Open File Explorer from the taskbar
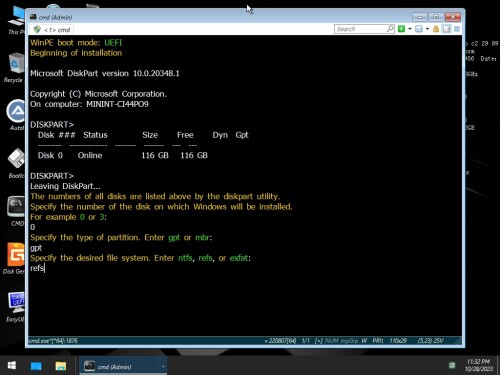 pyautogui.click(x=61, y=366)
